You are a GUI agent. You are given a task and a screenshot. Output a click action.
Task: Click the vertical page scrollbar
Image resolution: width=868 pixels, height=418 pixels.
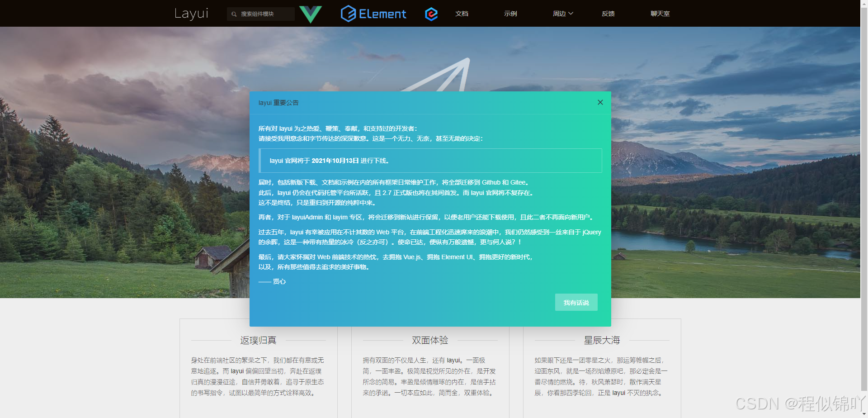tap(864, 199)
